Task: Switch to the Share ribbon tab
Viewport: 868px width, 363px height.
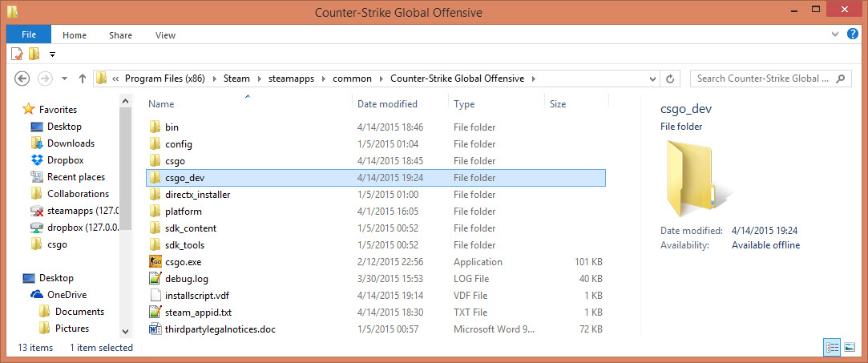Action: coord(120,35)
